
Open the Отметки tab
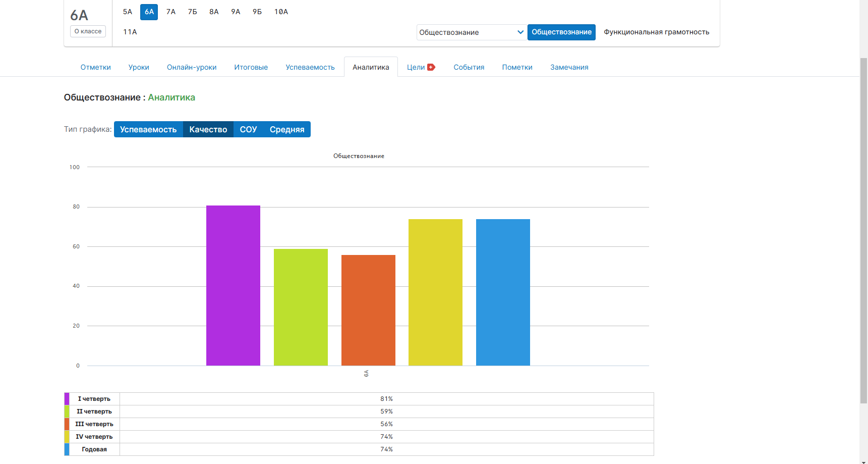coord(96,67)
